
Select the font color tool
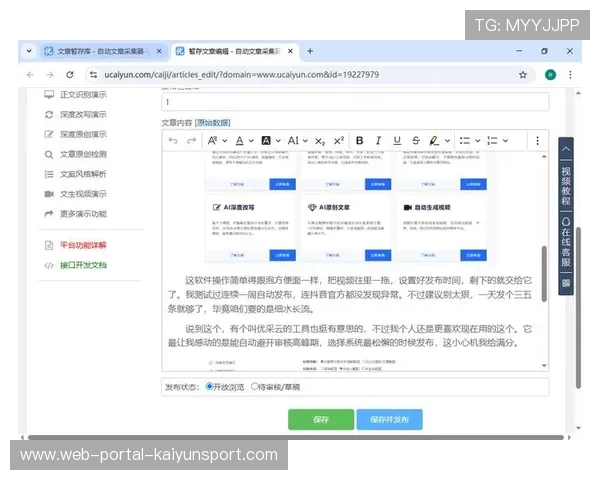(240, 141)
